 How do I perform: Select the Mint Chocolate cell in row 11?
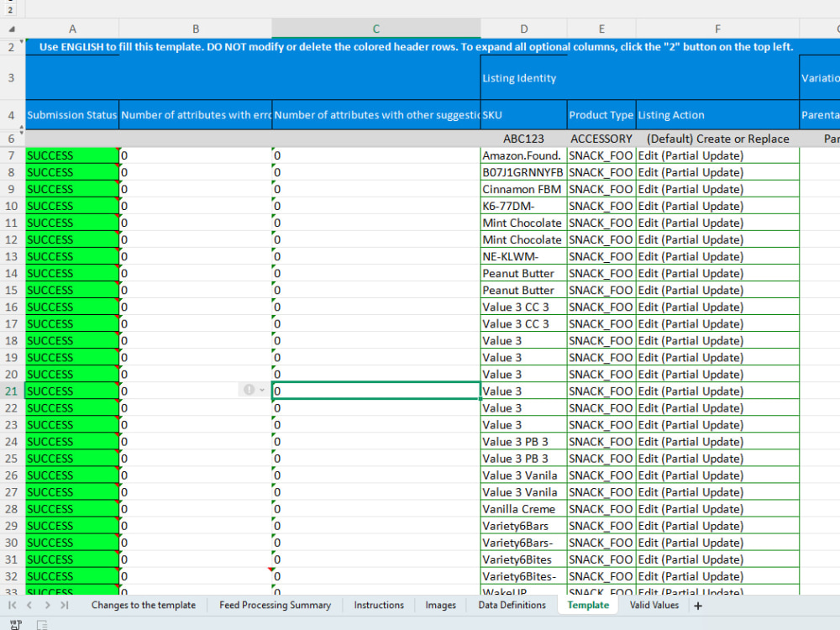pyautogui.click(x=524, y=223)
